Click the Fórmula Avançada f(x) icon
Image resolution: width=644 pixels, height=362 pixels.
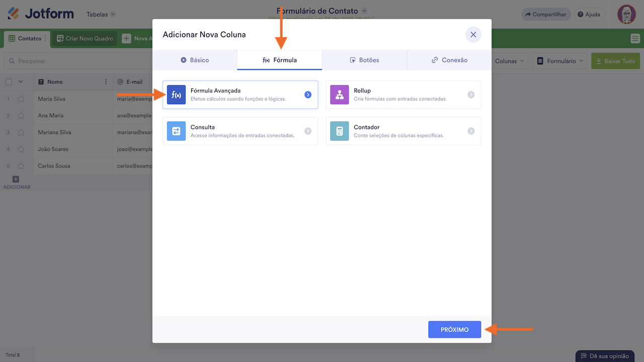coord(176,95)
